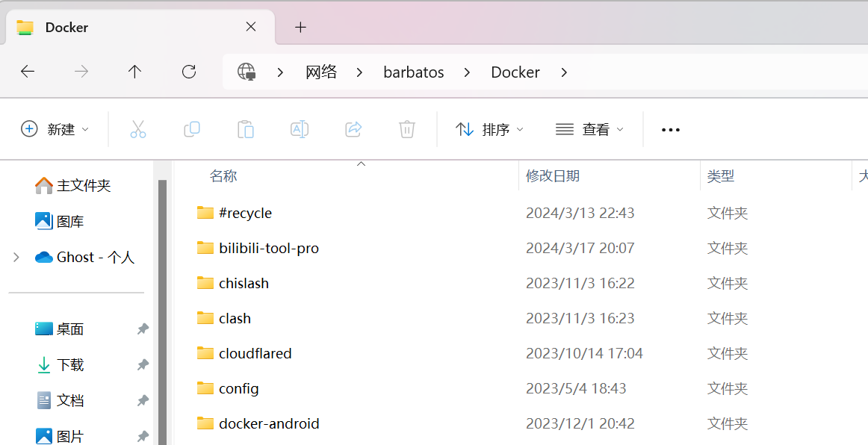The width and height of the screenshot is (868, 445).
Task: Click the Delete trash can icon
Action: (x=407, y=129)
